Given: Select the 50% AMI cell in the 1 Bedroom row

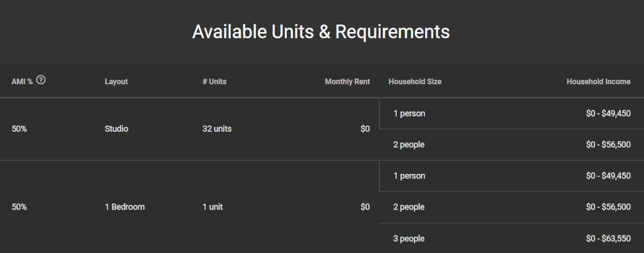Looking at the screenshot, I should [x=19, y=207].
